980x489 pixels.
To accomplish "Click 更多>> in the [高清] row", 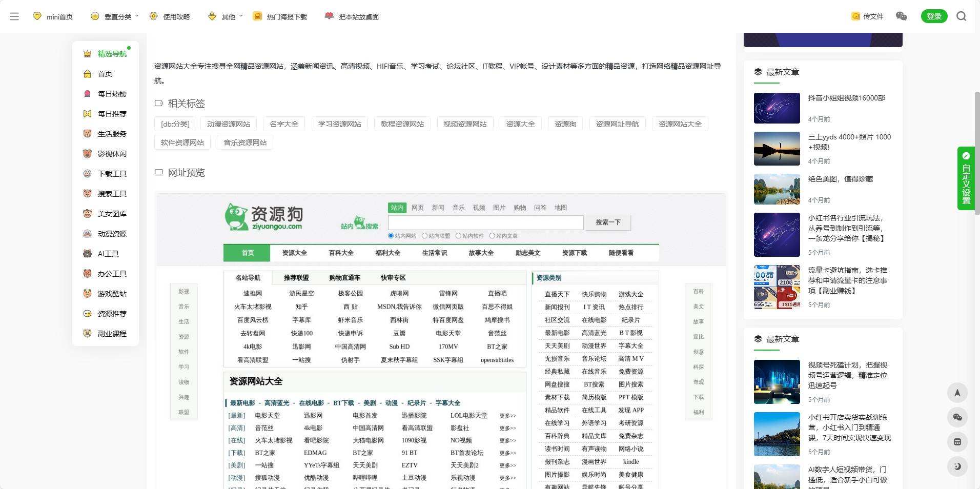I will coord(508,428).
